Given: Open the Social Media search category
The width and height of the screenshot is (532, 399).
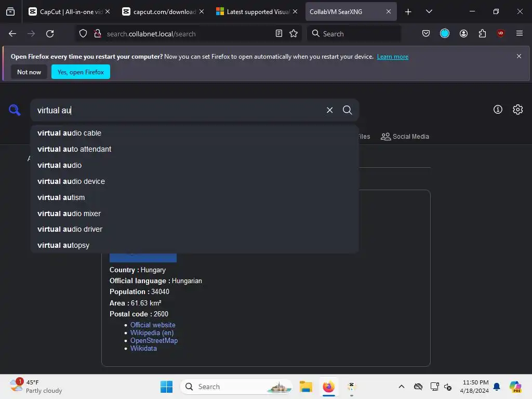Looking at the screenshot, I should coord(405,137).
